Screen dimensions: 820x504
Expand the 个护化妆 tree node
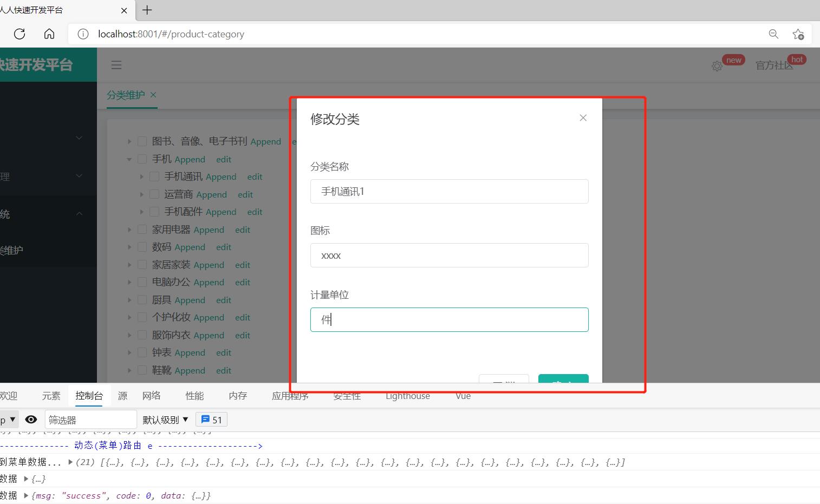click(x=129, y=317)
